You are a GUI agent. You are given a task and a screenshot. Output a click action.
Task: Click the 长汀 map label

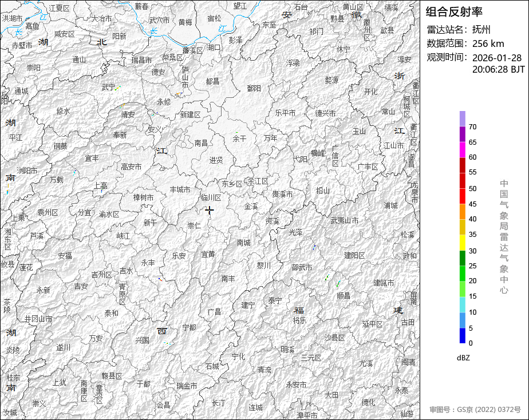pyautogui.click(x=218, y=403)
